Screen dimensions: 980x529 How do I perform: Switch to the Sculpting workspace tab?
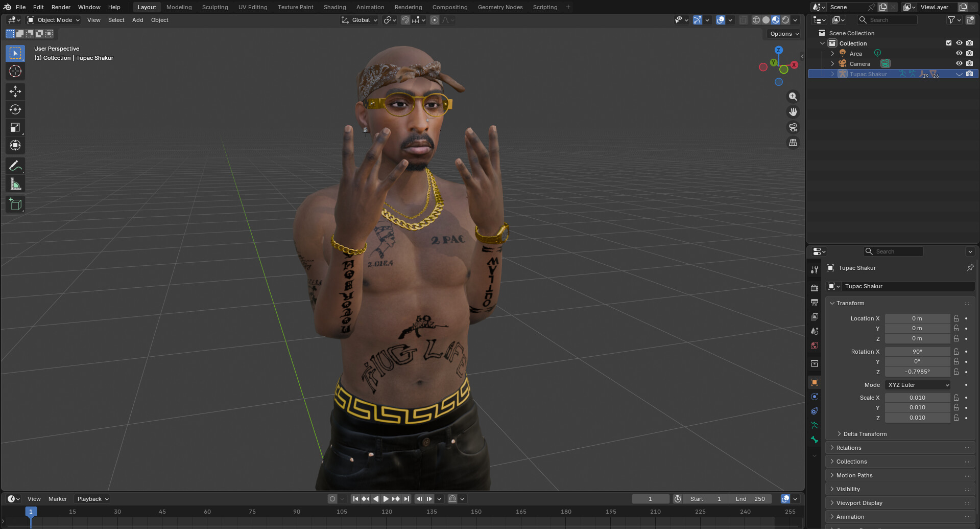coord(215,7)
